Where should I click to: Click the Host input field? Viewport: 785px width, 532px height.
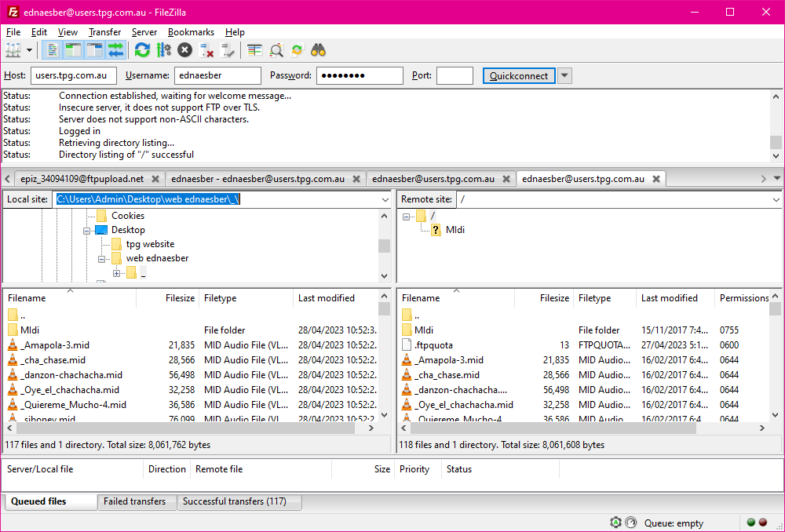pyautogui.click(x=74, y=75)
